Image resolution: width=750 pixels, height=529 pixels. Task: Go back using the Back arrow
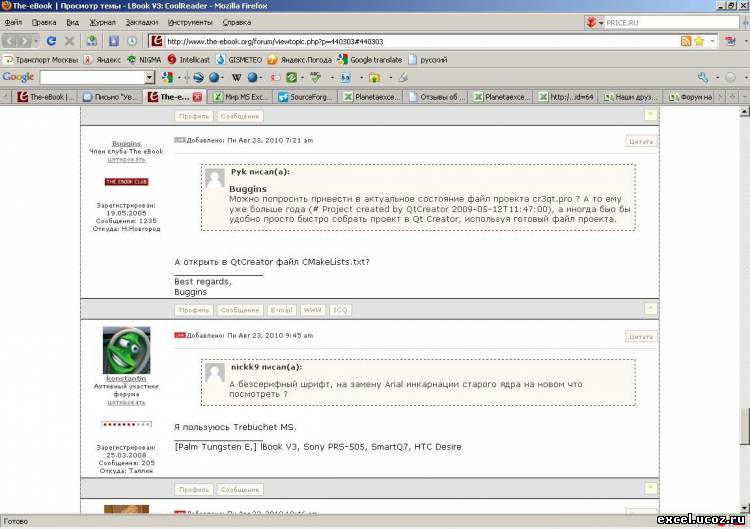click(10, 41)
